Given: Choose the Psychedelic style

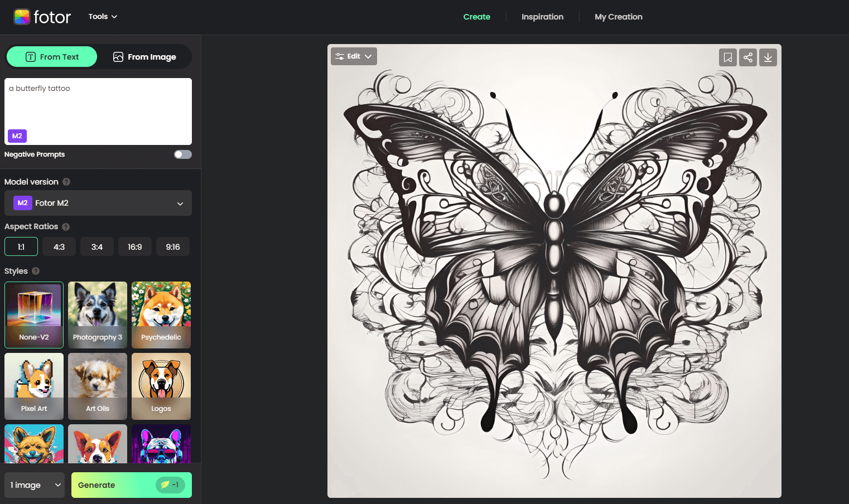Looking at the screenshot, I should click(161, 315).
